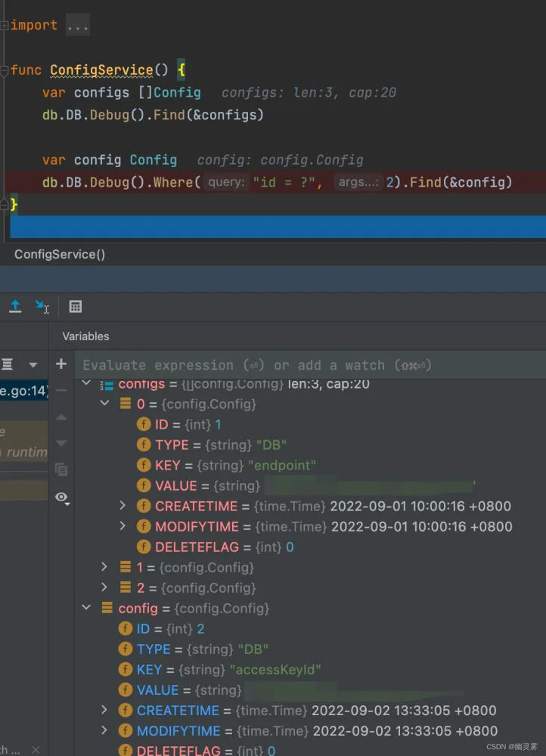
Task: Toggle the eye watch view options
Action: [x=62, y=497]
